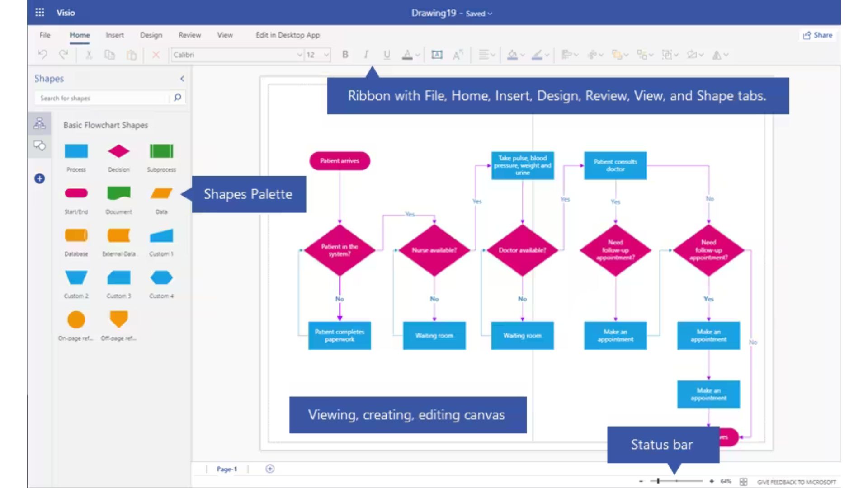Apply underline formatting
The image size is (868, 488).
387,54
